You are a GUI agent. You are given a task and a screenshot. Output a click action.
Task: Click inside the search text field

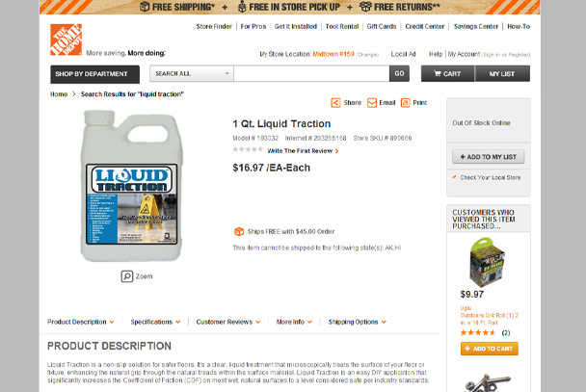(x=311, y=73)
